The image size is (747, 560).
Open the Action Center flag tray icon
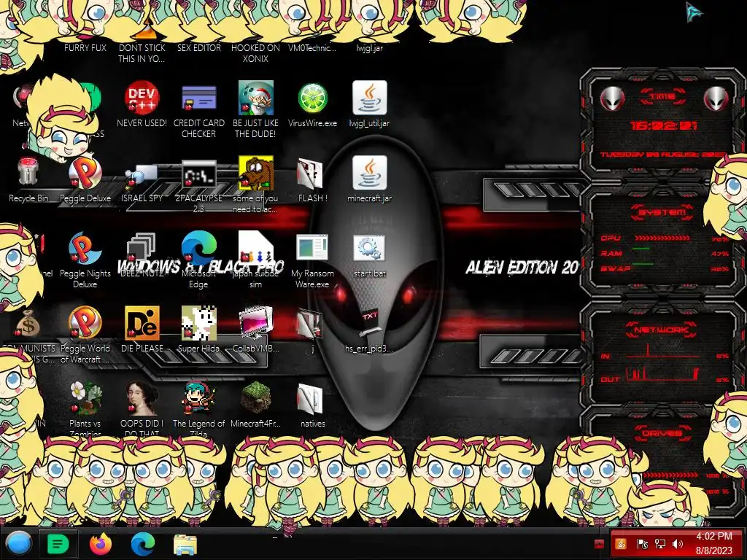click(x=642, y=544)
